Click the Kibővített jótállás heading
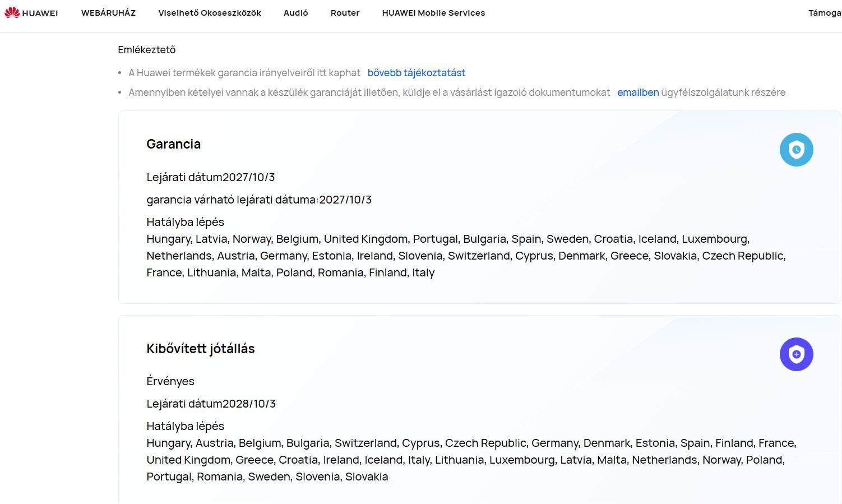This screenshot has height=504, width=842. 201,349
